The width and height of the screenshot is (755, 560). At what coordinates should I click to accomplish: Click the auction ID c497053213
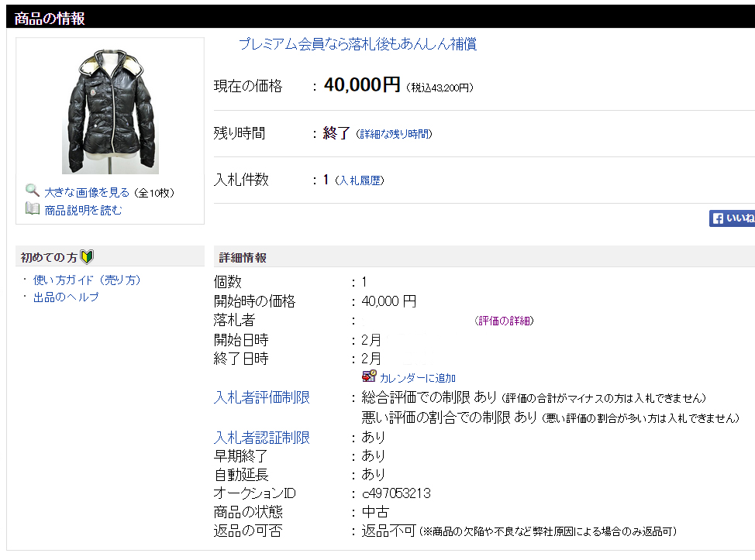tap(396, 493)
